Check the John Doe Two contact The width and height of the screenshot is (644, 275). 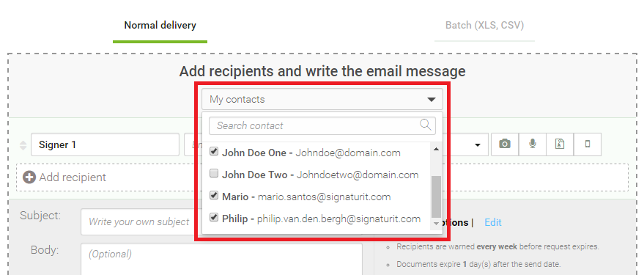tap(214, 174)
